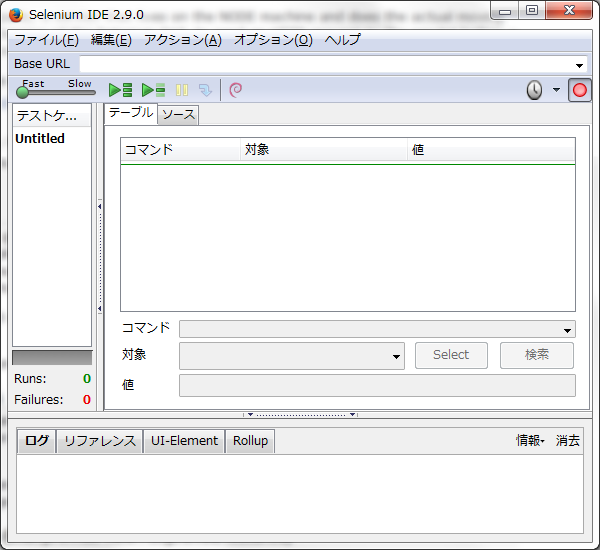Open the コマンド combo box dropdown
This screenshot has width=600, height=550.
[567, 330]
